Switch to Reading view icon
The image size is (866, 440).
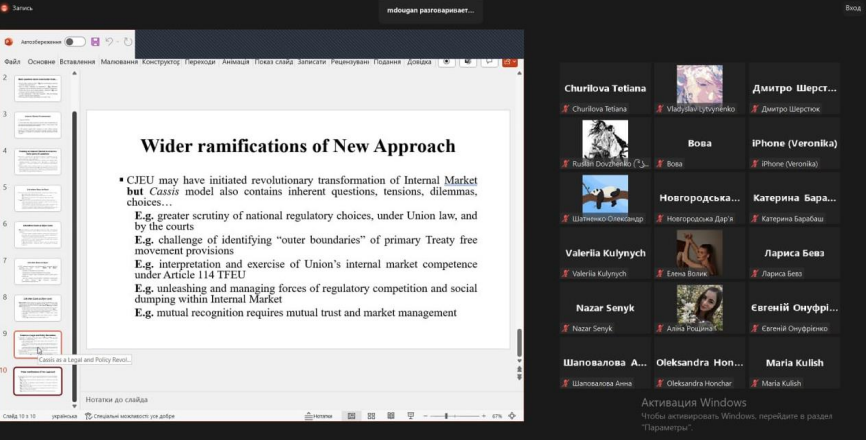point(391,416)
